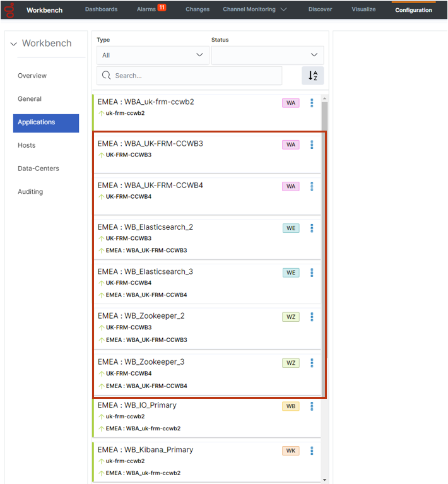Click the search magnifier icon
The height and width of the screenshot is (484, 448).
click(x=106, y=75)
